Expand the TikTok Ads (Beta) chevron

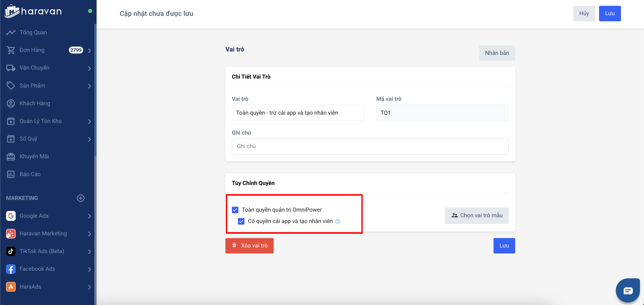[90, 252]
